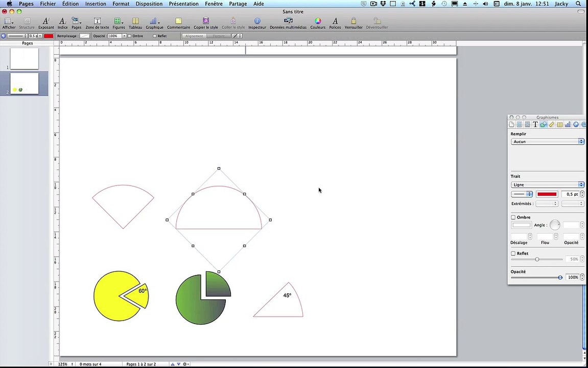Open the action gear menu in status bar
588x368 pixels.
tap(185, 364)
